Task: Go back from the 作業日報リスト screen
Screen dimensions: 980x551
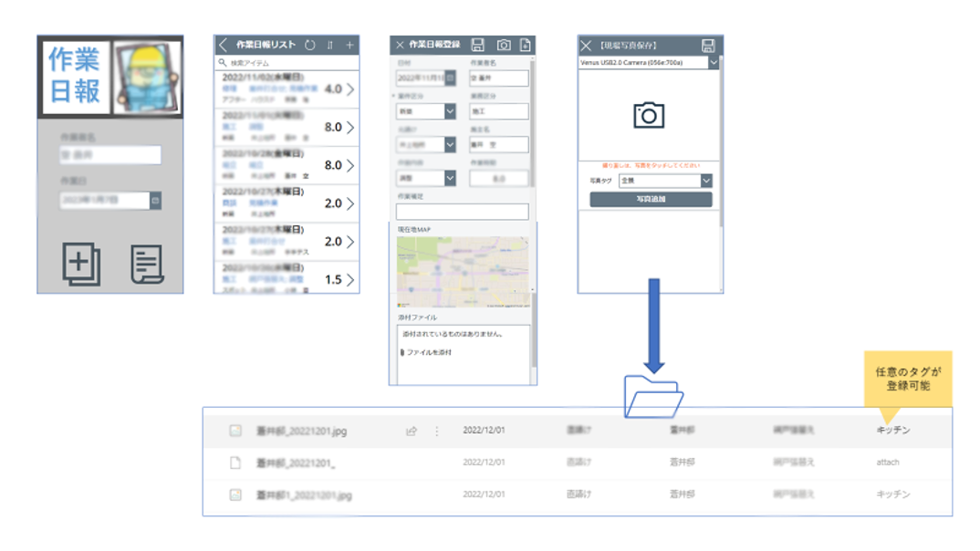Action: pos(224,45)
